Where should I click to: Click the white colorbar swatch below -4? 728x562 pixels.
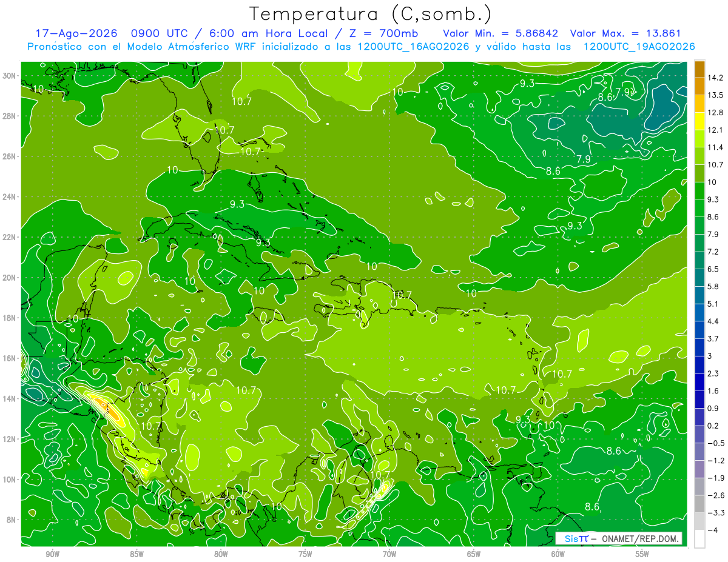[699, 539]
